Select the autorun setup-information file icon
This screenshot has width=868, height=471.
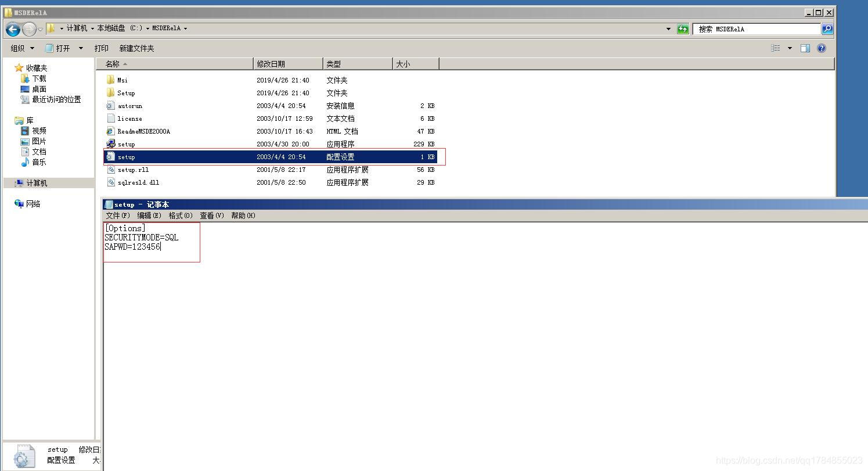(110, 106)
